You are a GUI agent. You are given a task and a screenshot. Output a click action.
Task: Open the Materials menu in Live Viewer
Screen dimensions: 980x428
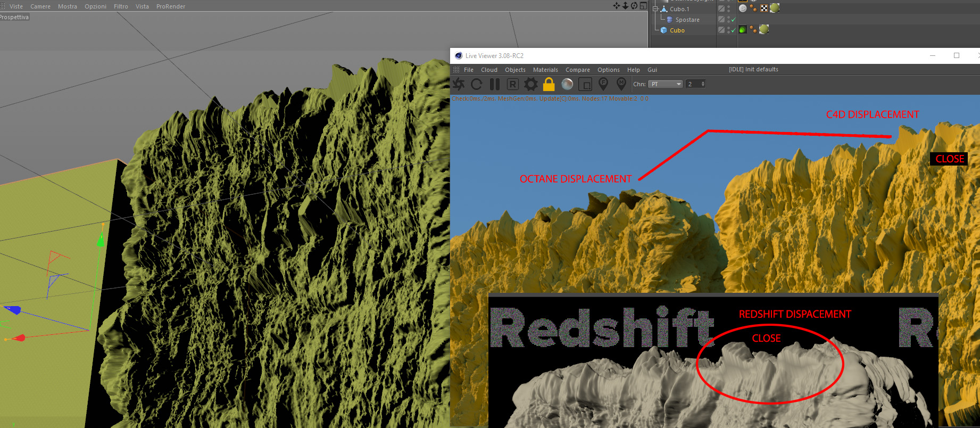[545, 70]
